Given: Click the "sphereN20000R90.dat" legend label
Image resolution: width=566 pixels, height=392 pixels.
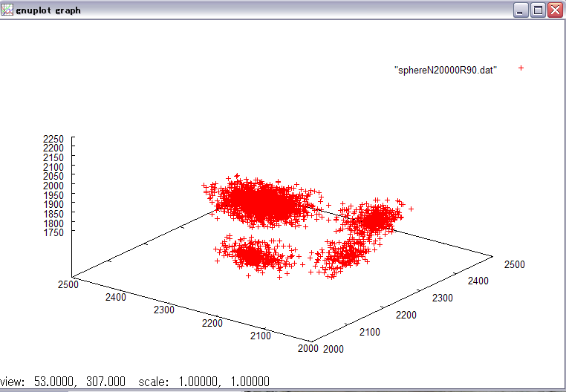Looking at the screenshot, I should [x=446, y=70].
